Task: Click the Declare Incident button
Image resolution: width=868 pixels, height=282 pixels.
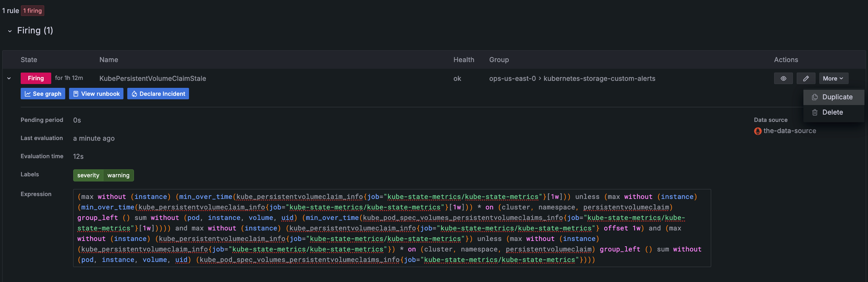Action: click(158, 94)
